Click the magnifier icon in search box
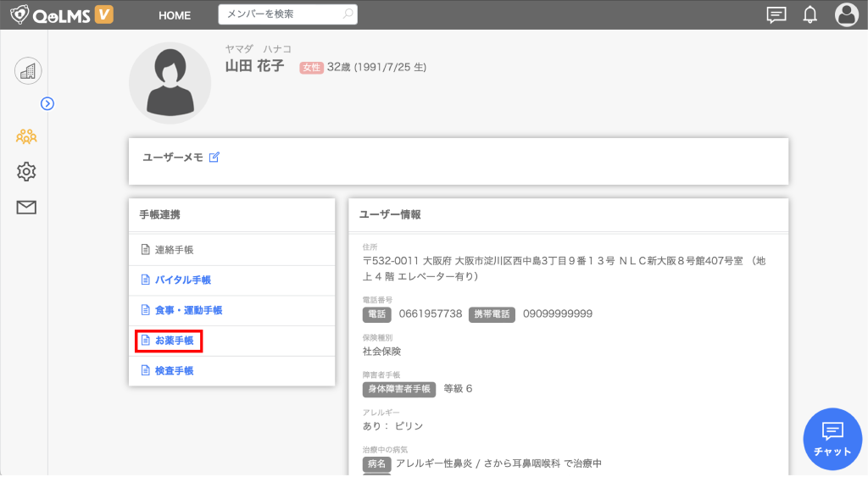 348,14
